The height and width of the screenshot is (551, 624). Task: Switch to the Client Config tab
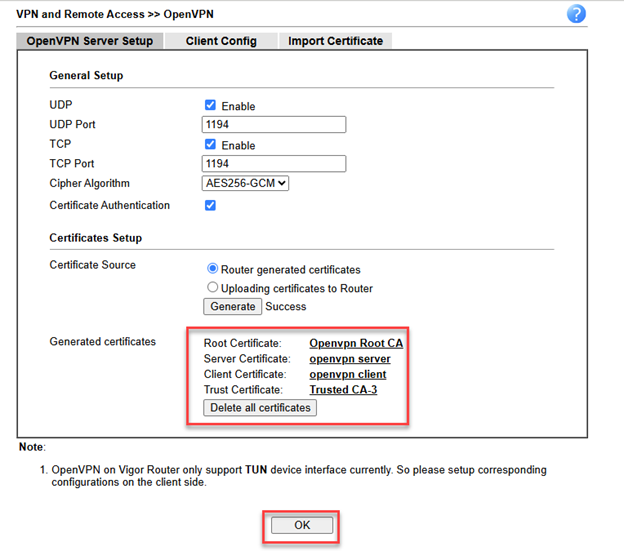(x=221, y=41)
